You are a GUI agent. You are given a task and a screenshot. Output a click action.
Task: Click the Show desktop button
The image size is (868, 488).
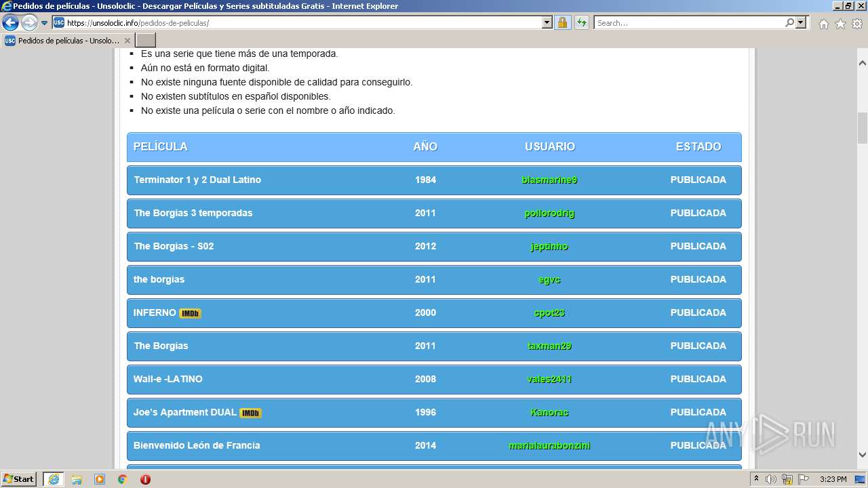point(861,479)
